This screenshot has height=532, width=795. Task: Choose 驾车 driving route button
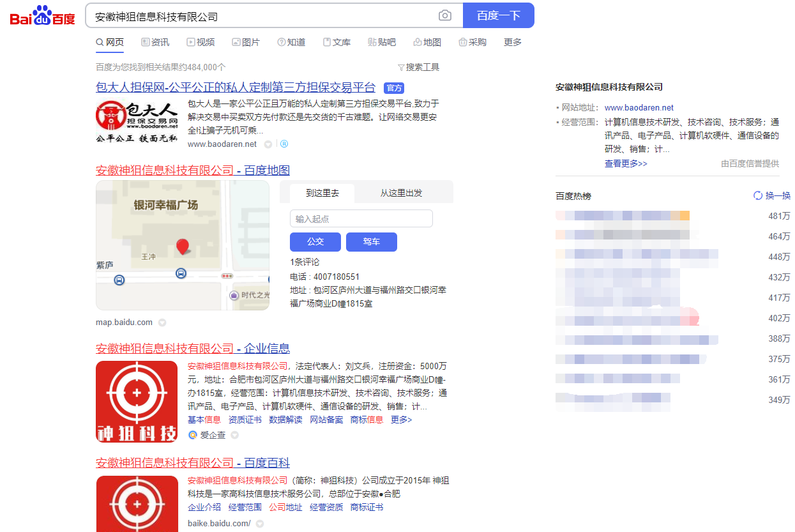point(371,242)
